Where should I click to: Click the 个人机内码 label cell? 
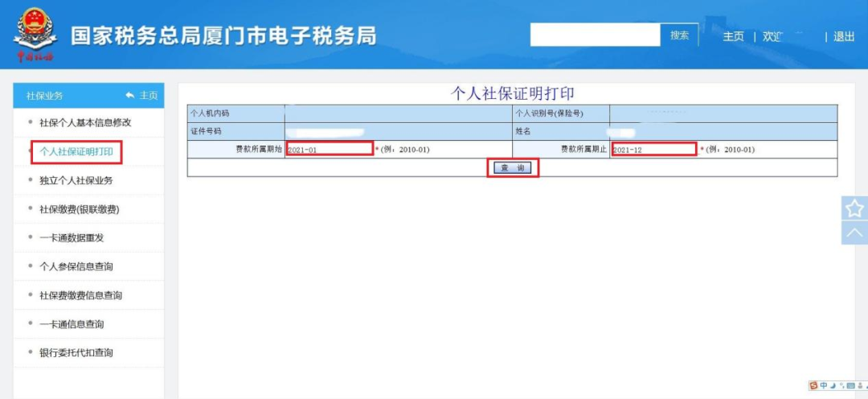tap(236, 113)
